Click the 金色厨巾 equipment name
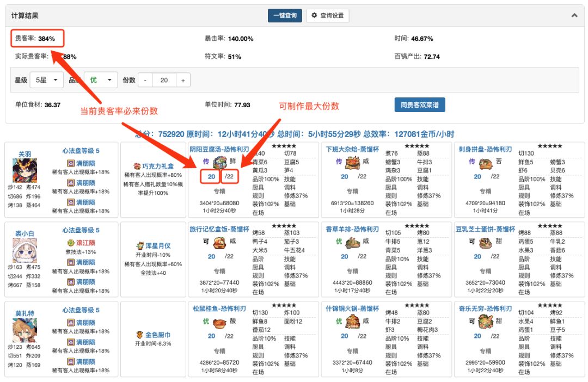 (158, 335)
